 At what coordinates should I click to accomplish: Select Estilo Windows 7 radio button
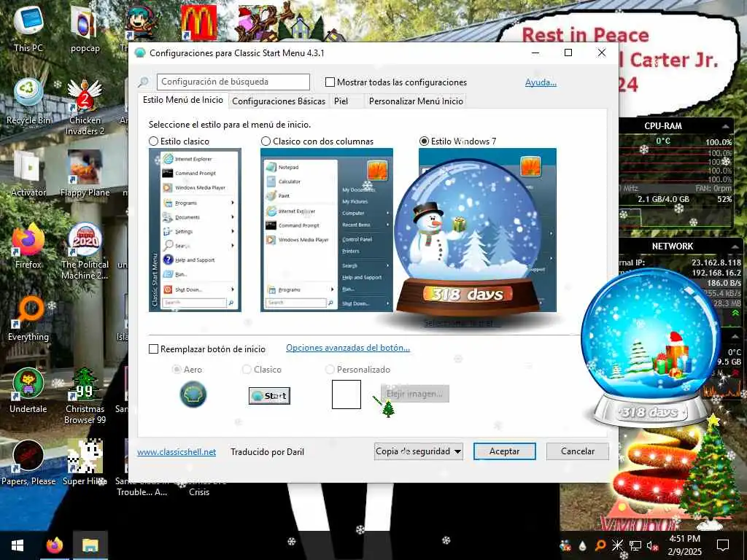(x=424, y=141)
